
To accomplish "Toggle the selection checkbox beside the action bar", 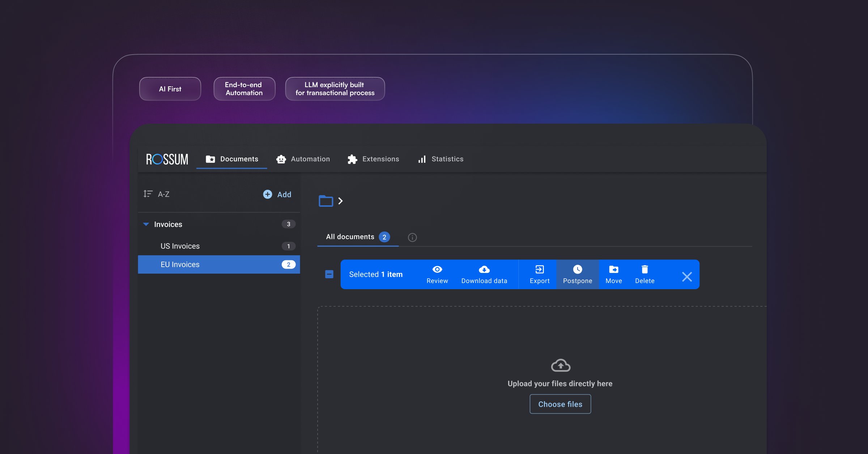I will point(329,274).
